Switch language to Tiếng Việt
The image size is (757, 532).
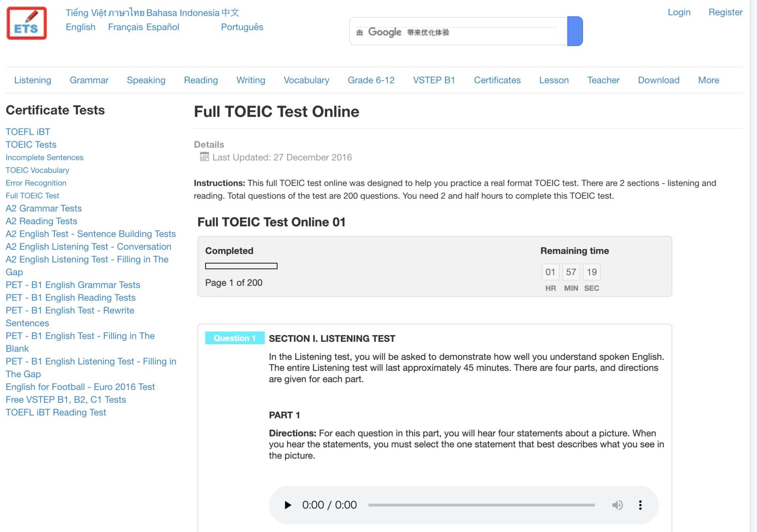point(86,13)
